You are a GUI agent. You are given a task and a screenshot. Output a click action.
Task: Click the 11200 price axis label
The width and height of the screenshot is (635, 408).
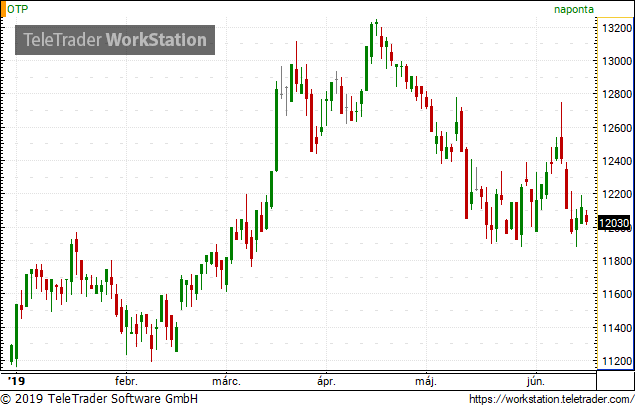[617, 361]
